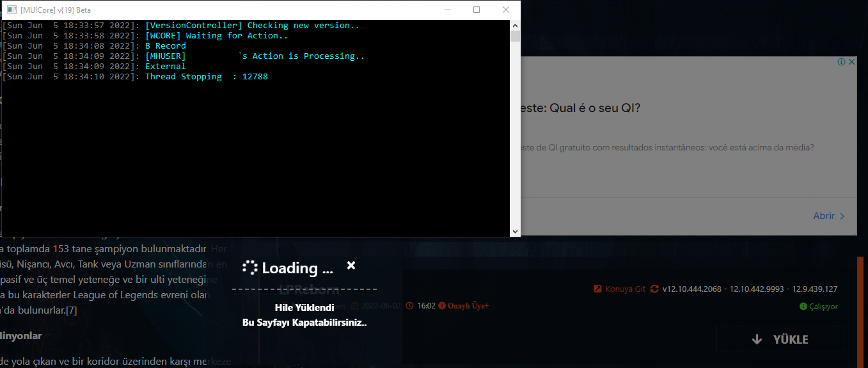Click the green Çalışıyor status indicator
868x368 pixels.
(818, 307)
